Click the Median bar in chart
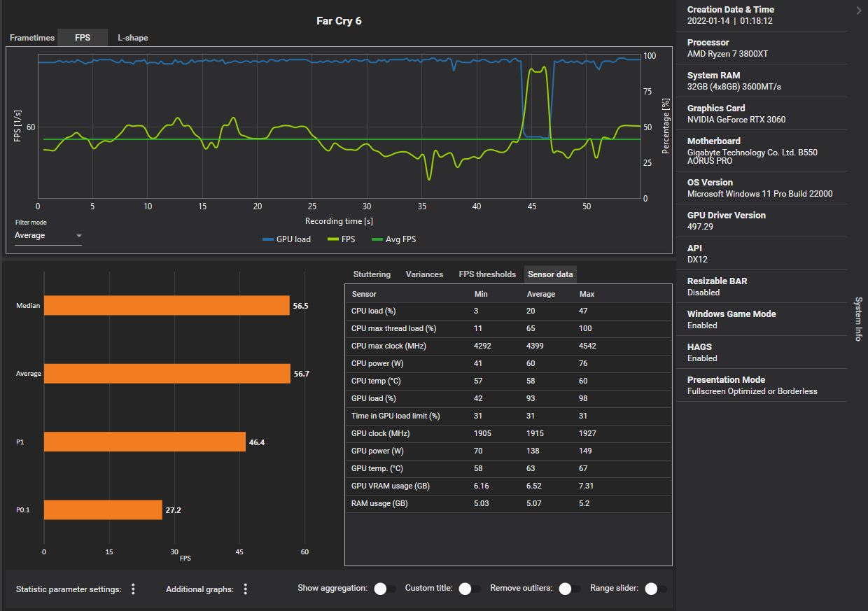Image resolution: width=868 pixels, height=611 pixels. pyautogui.click(x=167, y=306)
